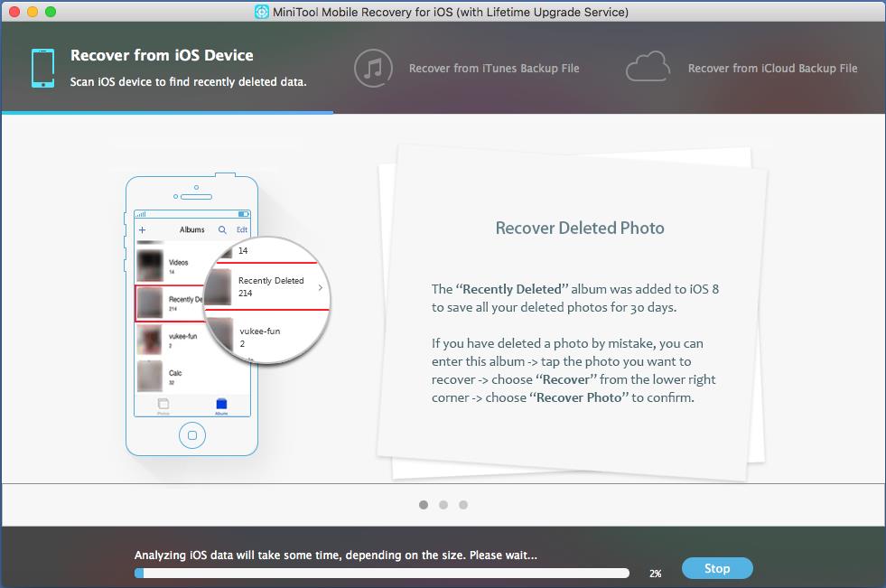Image resolution: width=886 pixels, height=588 pixels.
Task: Click the MiniTool app icon in title bar
Action: (262, 12)
